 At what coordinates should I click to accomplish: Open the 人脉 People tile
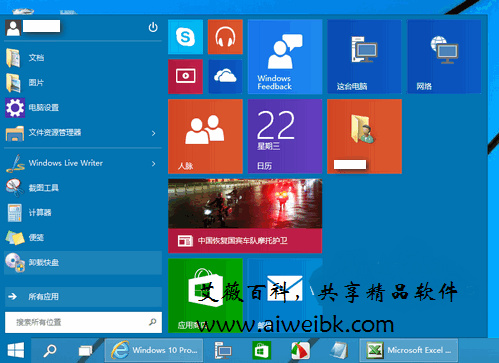point(205,136)
